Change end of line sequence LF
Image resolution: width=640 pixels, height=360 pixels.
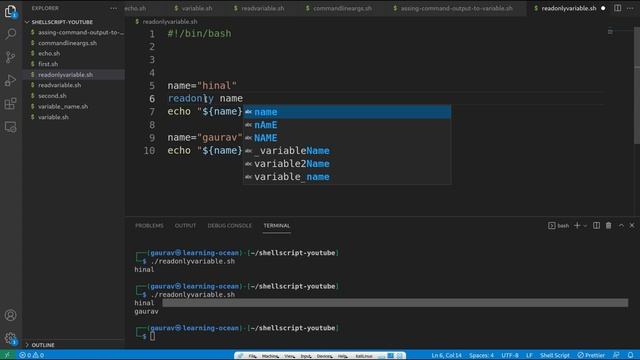click(529, 355)
